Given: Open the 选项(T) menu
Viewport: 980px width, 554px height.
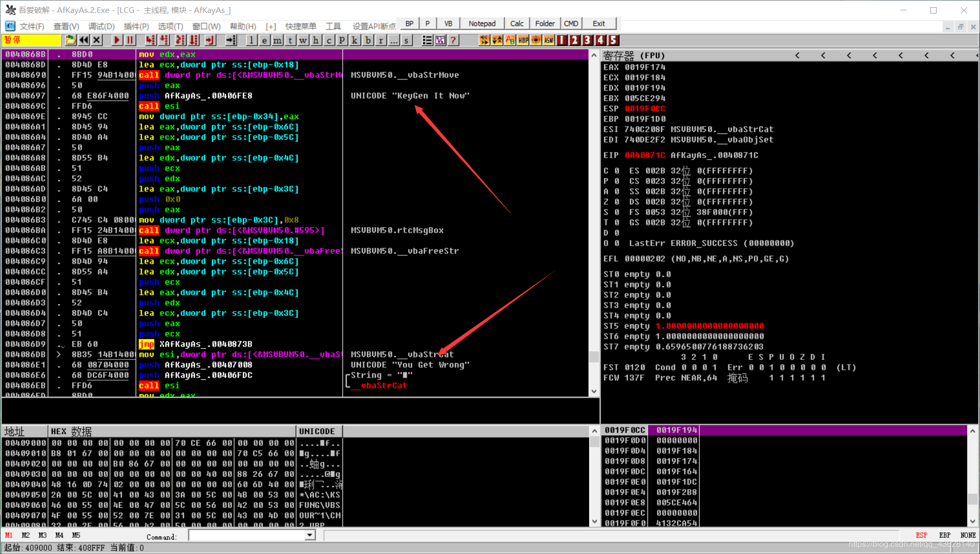Looking at the screenshot, I should (x=171, y=26).
